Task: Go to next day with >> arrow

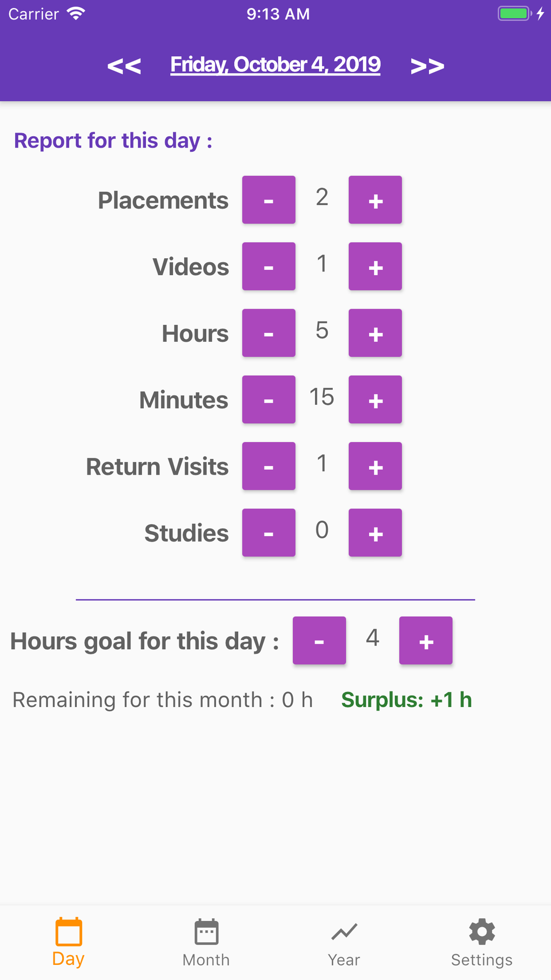Action: (427, 66)
